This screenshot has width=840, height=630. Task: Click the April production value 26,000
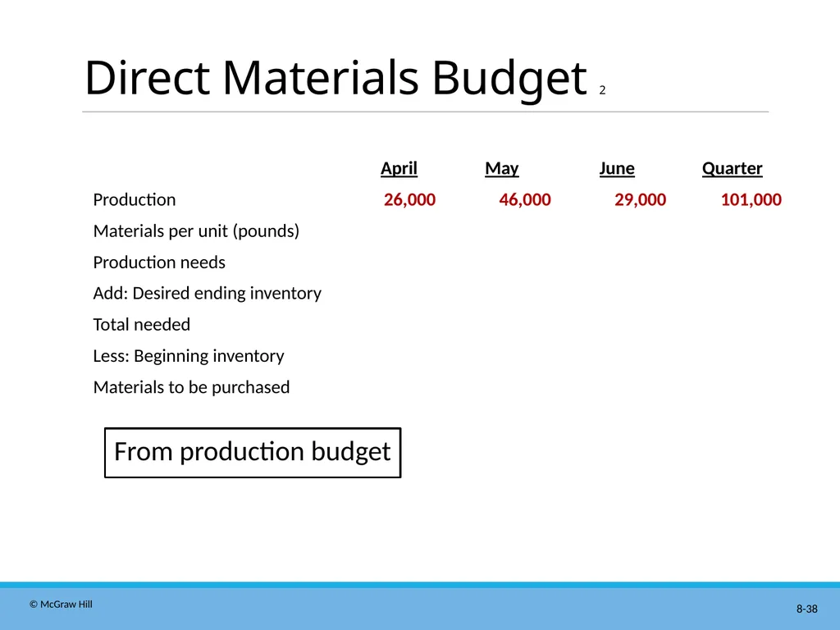pos(410,200)
